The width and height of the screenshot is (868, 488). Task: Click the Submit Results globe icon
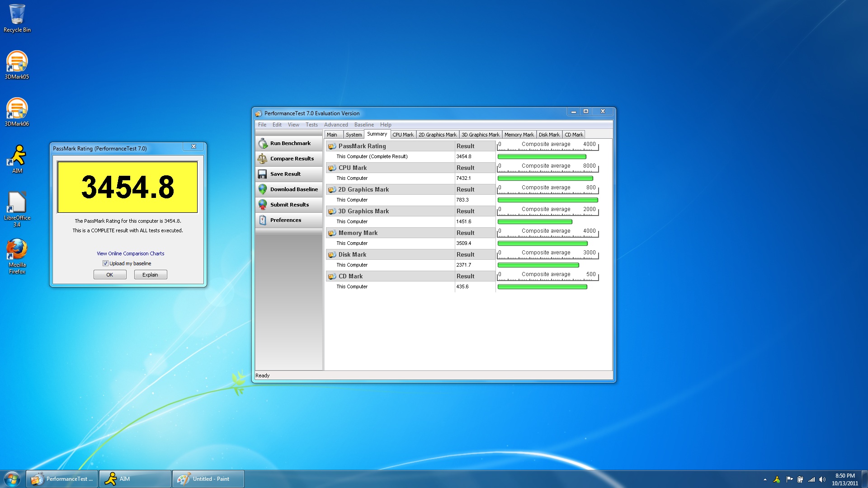(x=263, y=205)
